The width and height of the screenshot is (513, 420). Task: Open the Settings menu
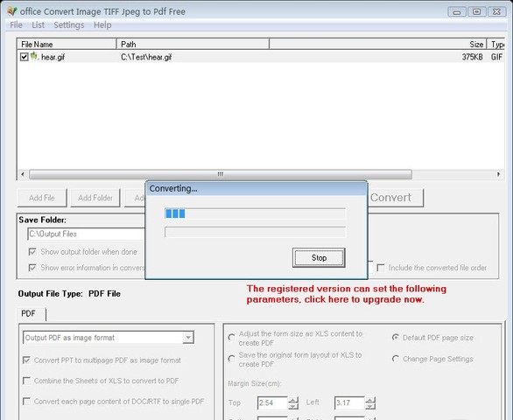[68, 24]
